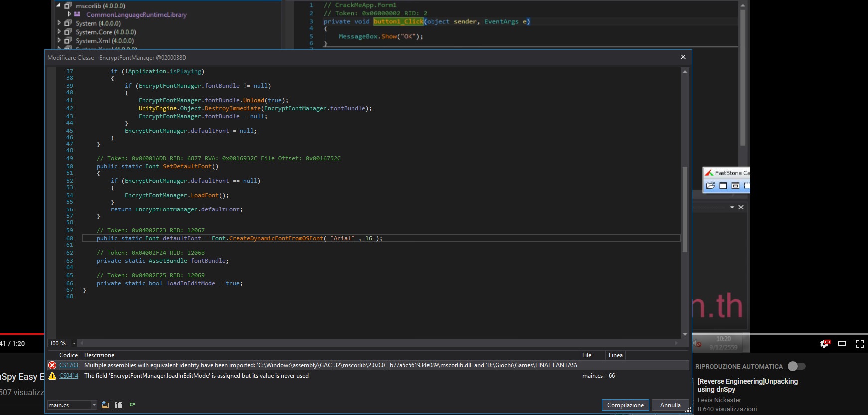This screenshot has width=868, height=415.
Task: Sort errors by Linea column header
Action: click(x=616, y=355)
